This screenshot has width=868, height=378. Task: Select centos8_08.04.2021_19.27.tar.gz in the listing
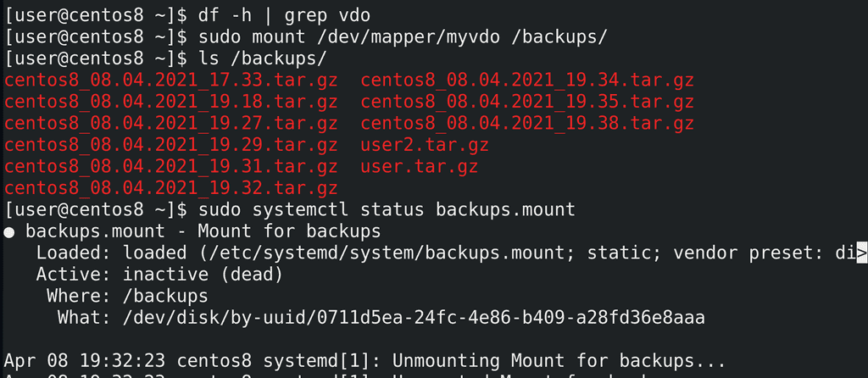171,124
